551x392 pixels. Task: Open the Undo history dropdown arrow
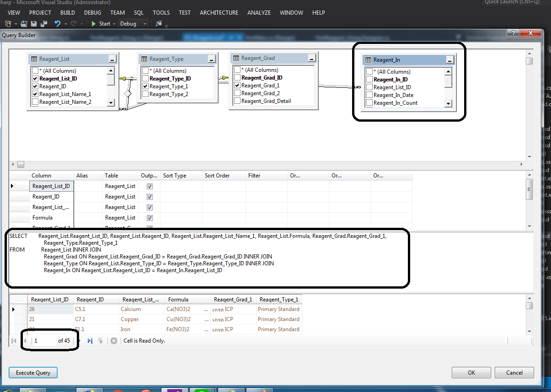(65, 24)
